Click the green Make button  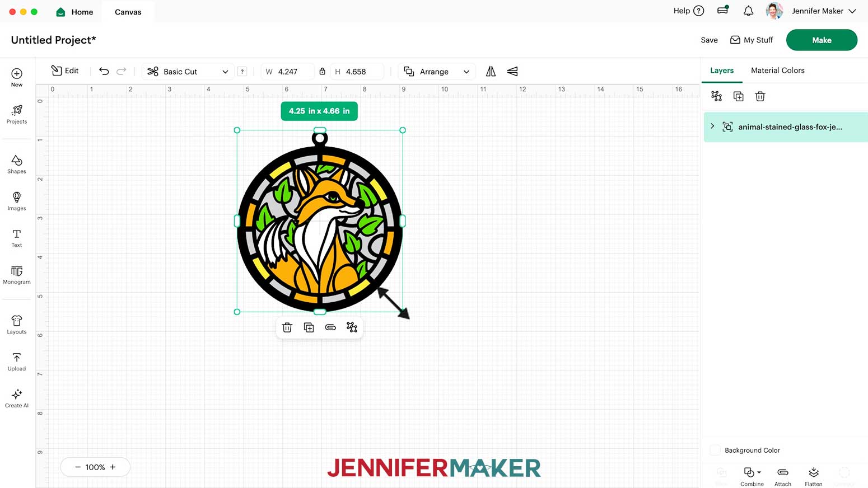coord(822,40)
